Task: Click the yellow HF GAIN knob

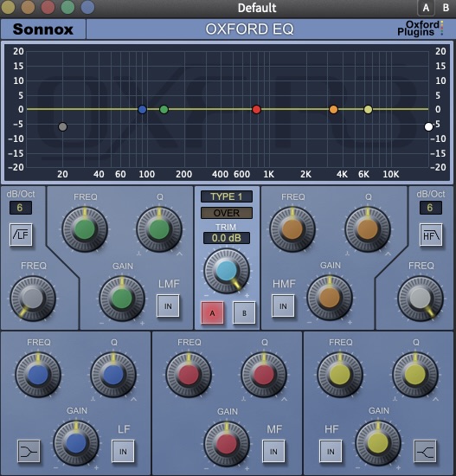Action: pos(378,443)
